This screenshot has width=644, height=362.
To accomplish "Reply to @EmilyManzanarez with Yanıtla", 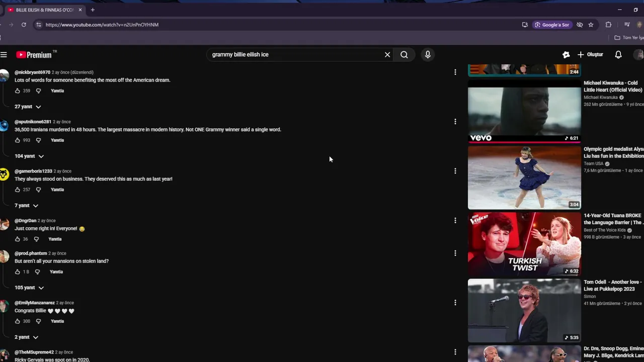I will click(x=57, y=321).
